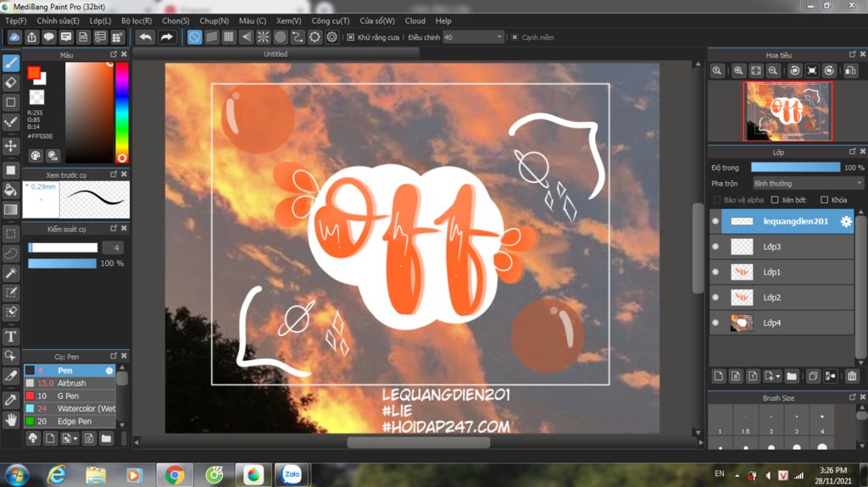Open the Điều chỉnh value dropdown
Screen dimensions: 868x487
point(473,37)
